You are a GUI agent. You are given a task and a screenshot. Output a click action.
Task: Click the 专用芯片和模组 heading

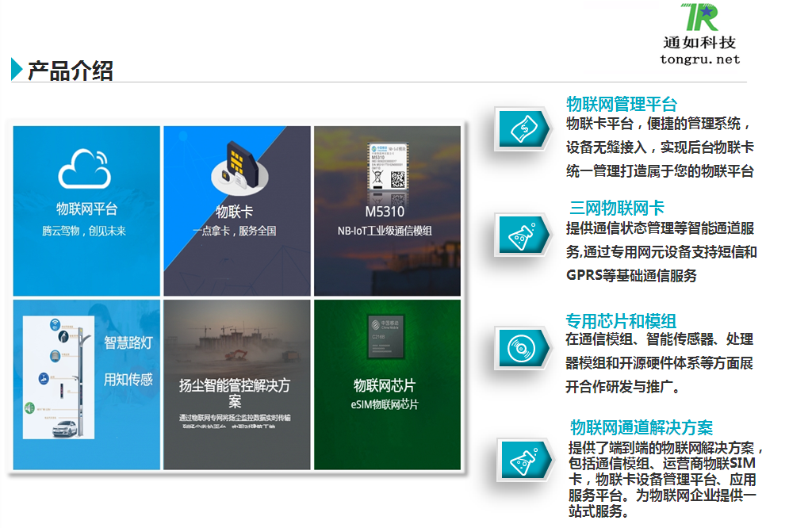[620, 321]
